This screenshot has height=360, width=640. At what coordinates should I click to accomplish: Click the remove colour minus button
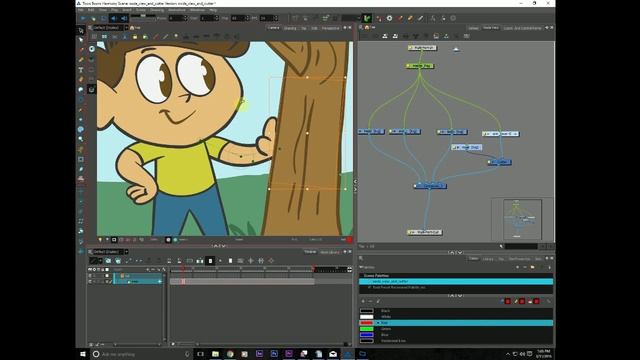[371, 301]
